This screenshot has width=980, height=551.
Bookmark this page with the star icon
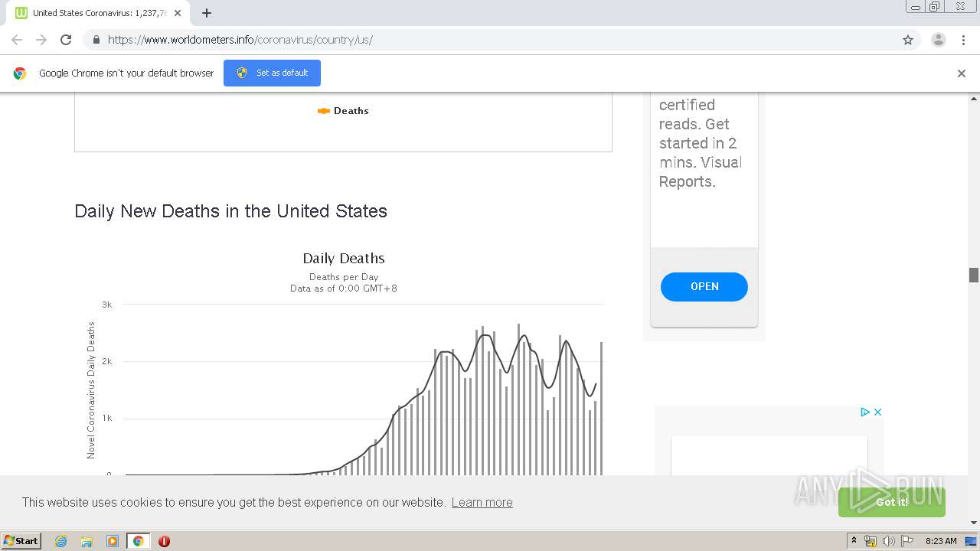point(908,40)
